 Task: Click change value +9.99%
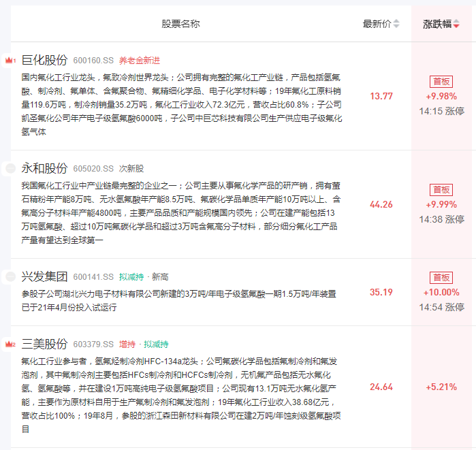tap(441, 204)
